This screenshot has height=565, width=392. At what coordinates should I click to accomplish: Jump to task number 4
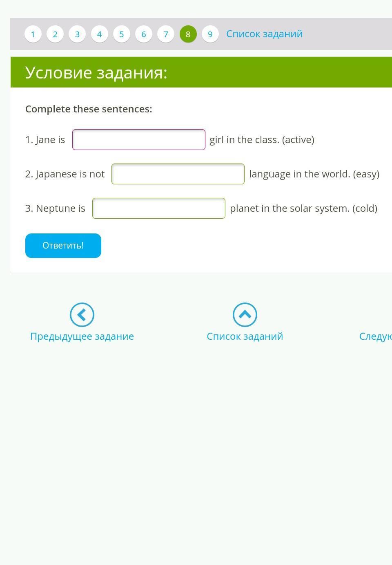99,34
